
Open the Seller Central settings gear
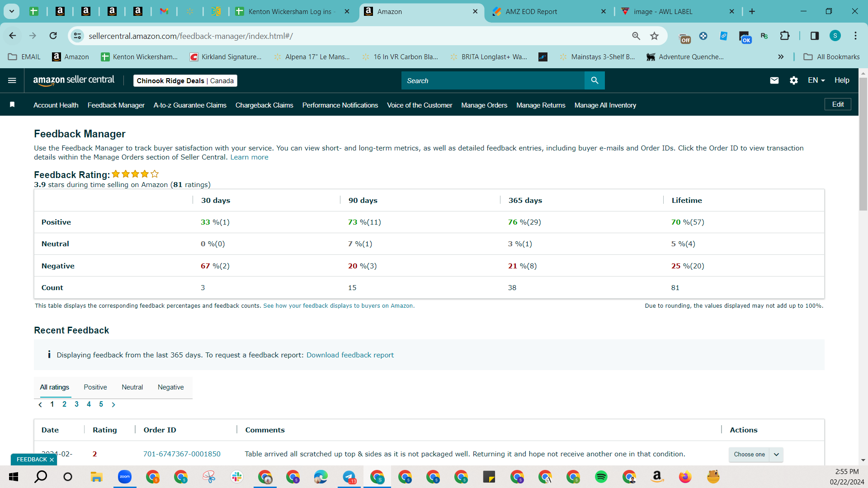click(x=794, y=80)
